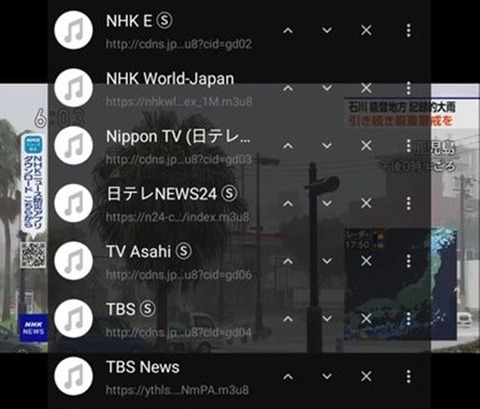The width and height of the screenshot is (480, 409).
Task: Play the NHK E stream
Action: pyautogui.click(x=139, y=21)
